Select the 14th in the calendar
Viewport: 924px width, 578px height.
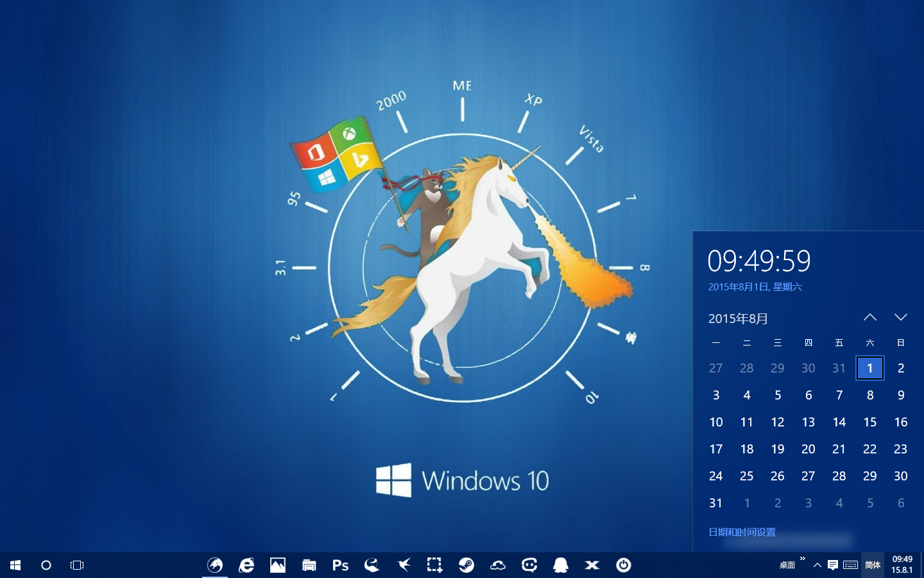[839, 422]
